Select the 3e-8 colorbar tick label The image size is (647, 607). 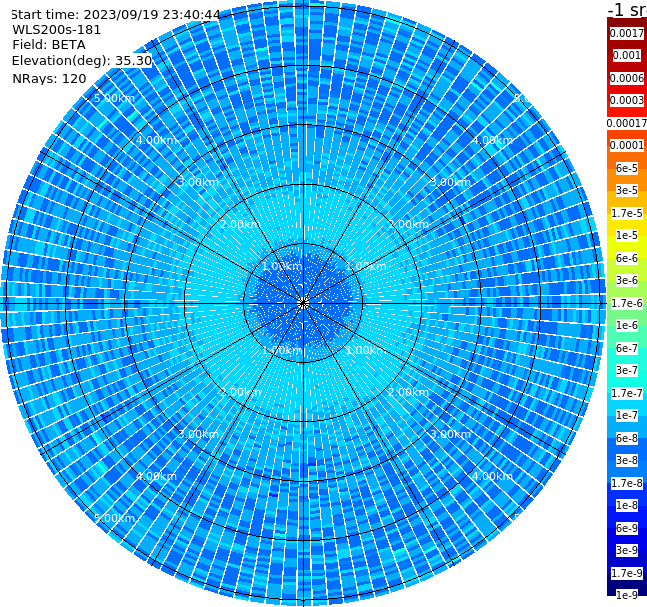(x=627, y=460)
